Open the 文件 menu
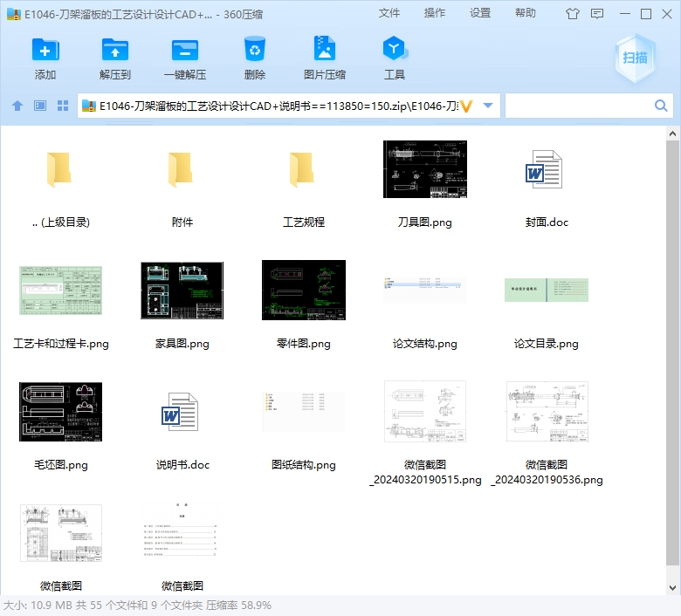 389,13
